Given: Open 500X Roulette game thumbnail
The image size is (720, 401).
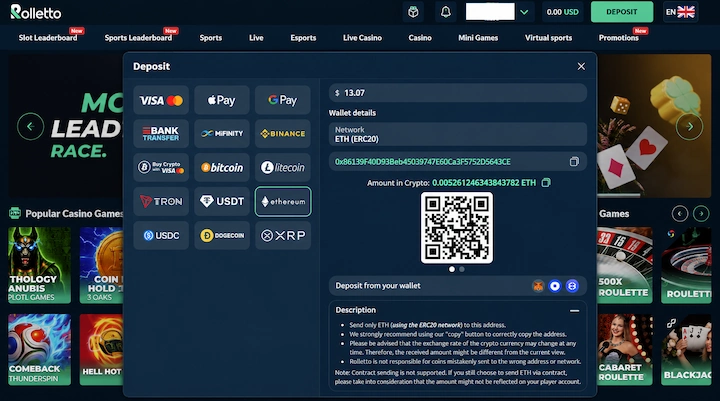Looking at the screenshot, I should 624,265.
